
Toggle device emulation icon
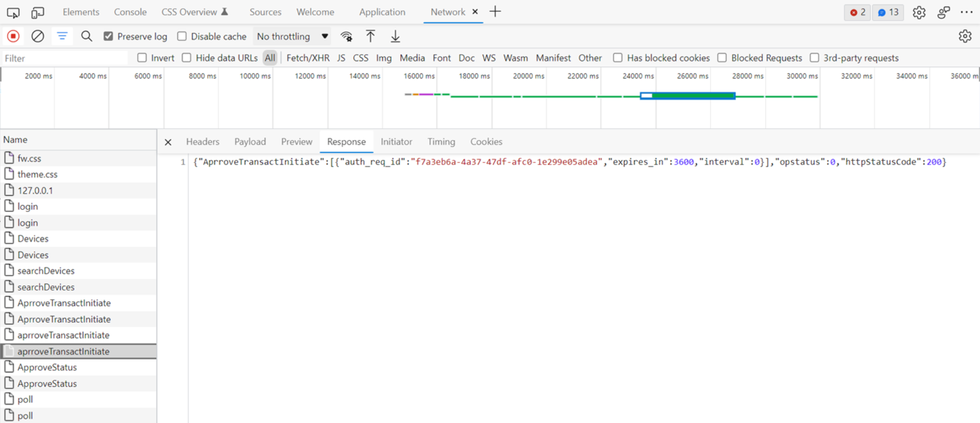[38, 12]
